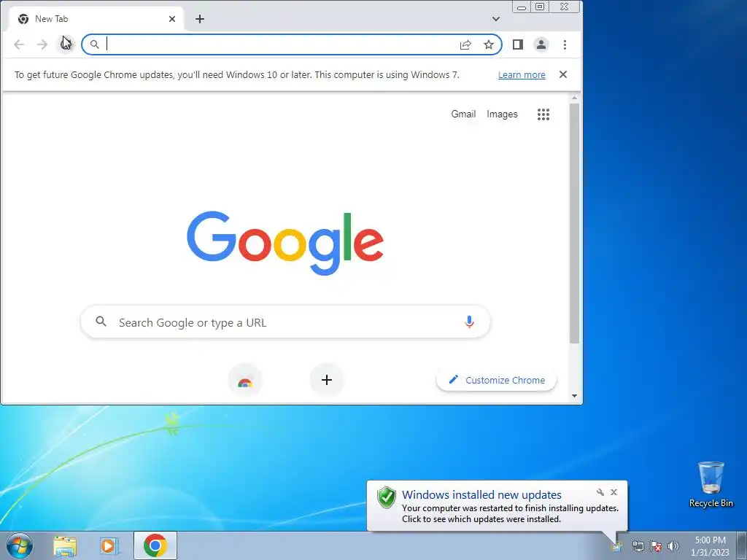747x560 pixels.
Task: Open Windows Explorer from the taskbar
Action: 65,545
